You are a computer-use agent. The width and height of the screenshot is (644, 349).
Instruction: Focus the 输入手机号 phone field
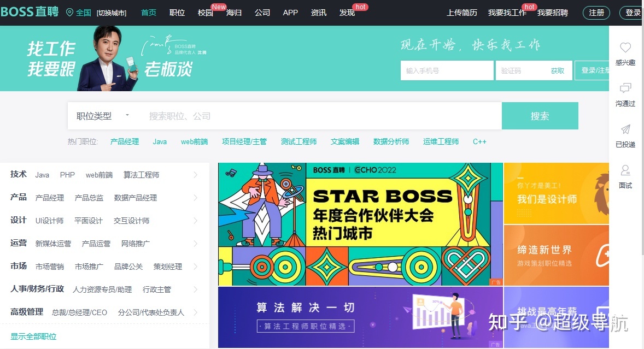click(447, 70)
